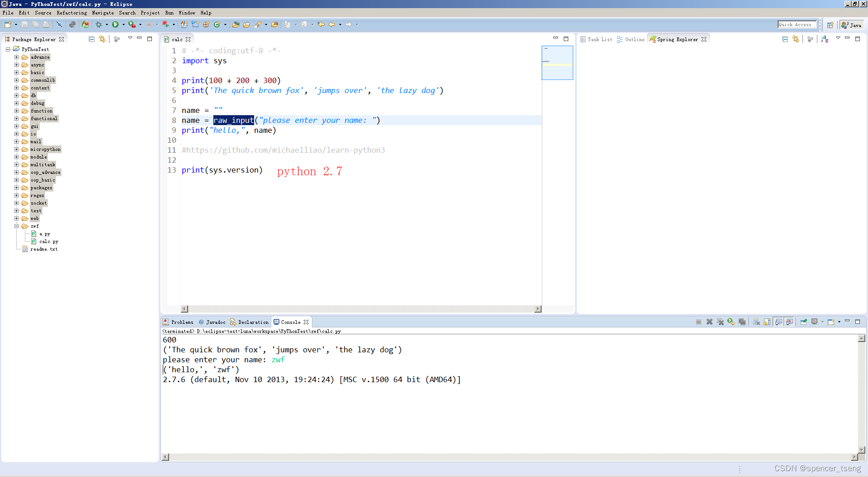Click the Print toolbar icon
868x477 pixels.
coord(46,24)
